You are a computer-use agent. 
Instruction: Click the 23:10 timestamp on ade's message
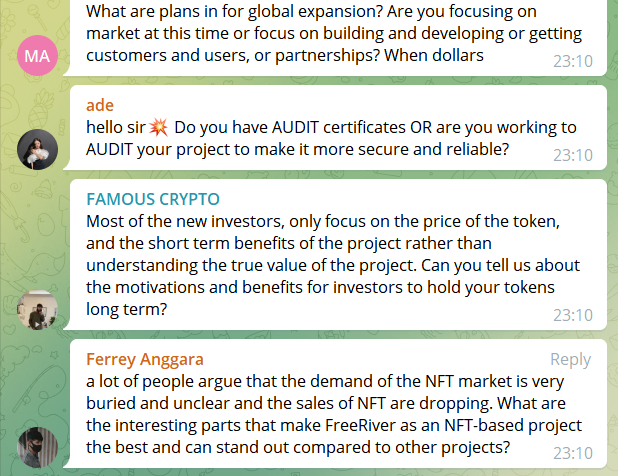(573, 155)
